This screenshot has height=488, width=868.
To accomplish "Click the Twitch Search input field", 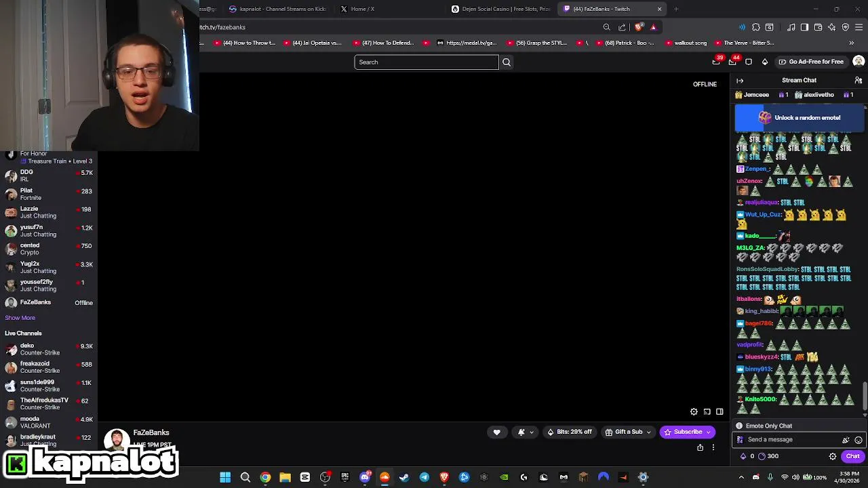I will (427, 62).
